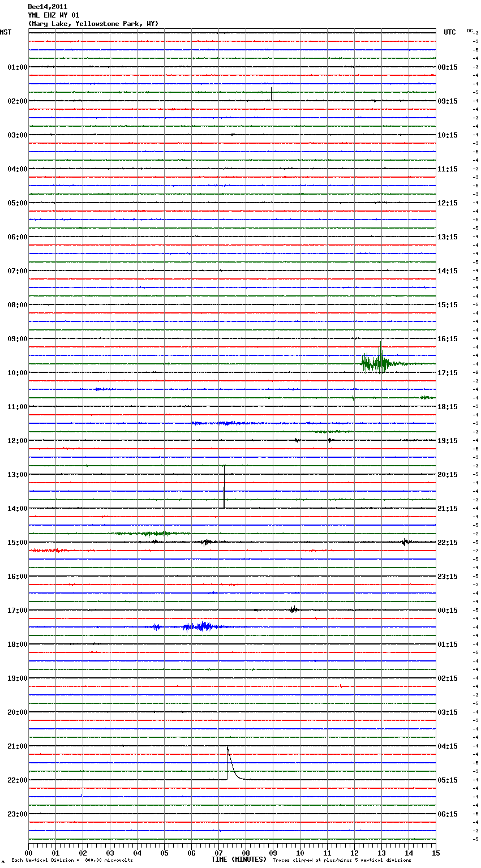Select the 19:00 MST time label
The height and width of the screenshot is (868, 481).
(18, 678)
